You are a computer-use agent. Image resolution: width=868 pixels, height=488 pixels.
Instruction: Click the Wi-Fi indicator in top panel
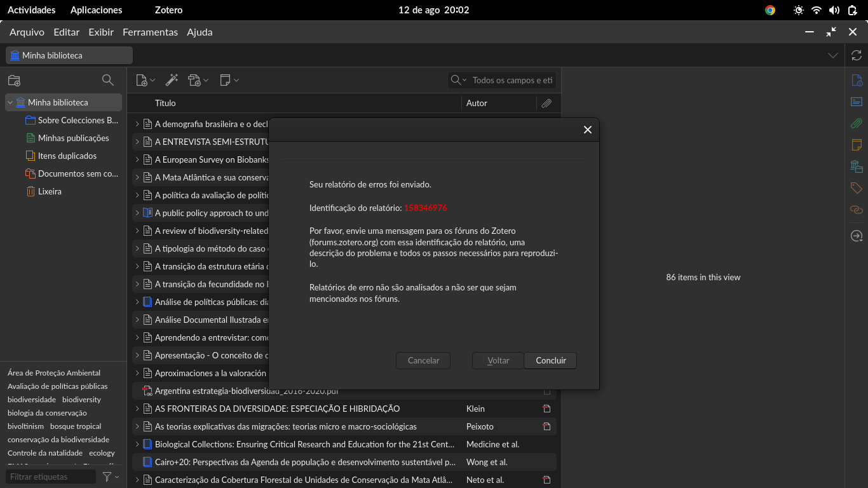tap(817, 10)
